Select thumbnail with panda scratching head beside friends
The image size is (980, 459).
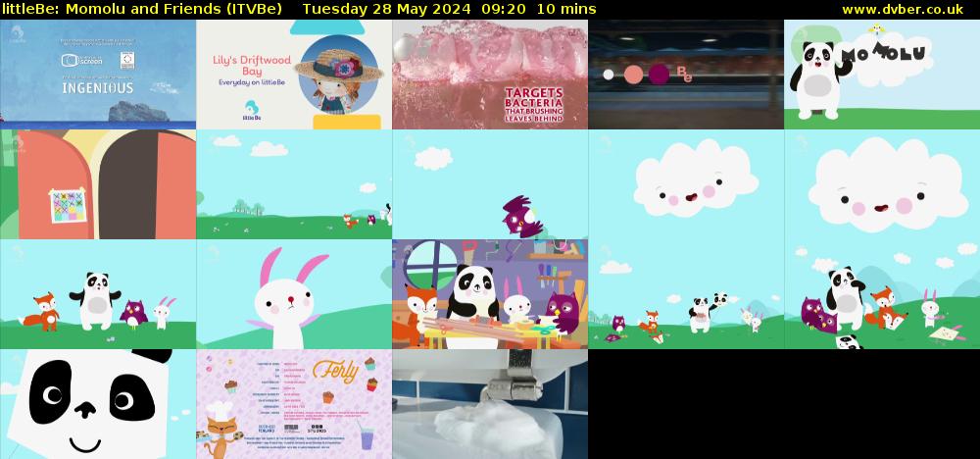882,294
